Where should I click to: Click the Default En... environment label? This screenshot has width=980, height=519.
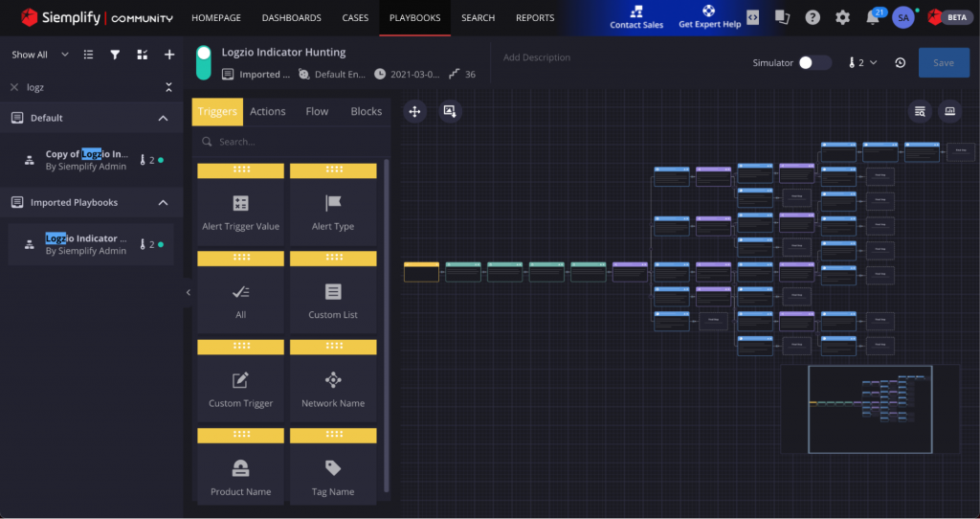point(332,75)
